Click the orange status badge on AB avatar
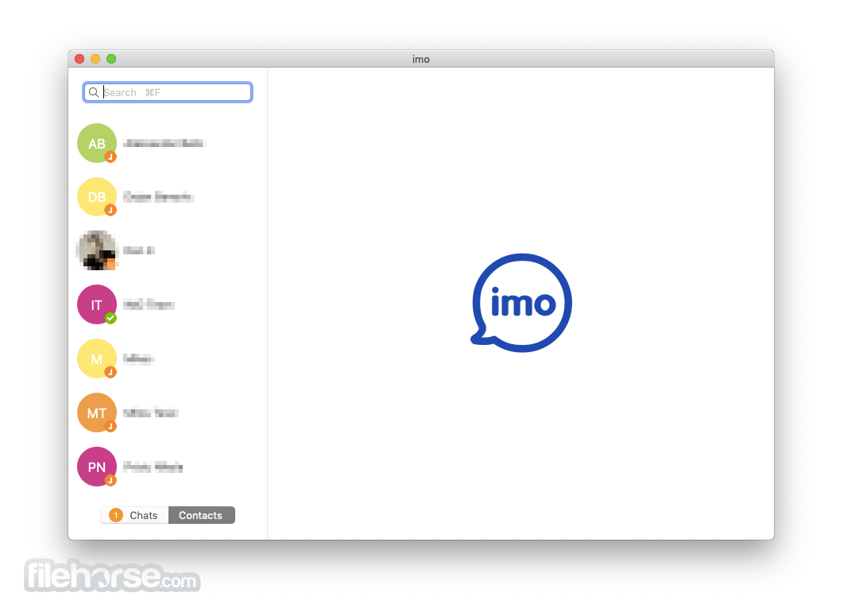 pyautogui.click(x=110, y=157)
